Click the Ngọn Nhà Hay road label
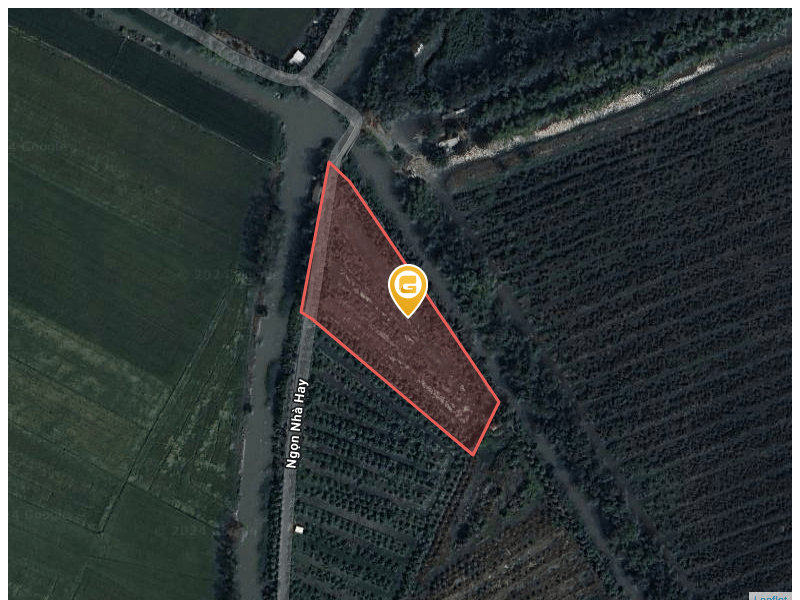 296,423
